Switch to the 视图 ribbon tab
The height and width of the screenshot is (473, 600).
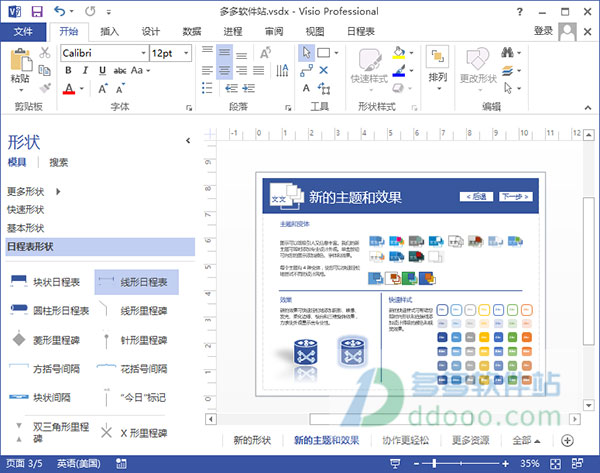click(x=315, y=31)
